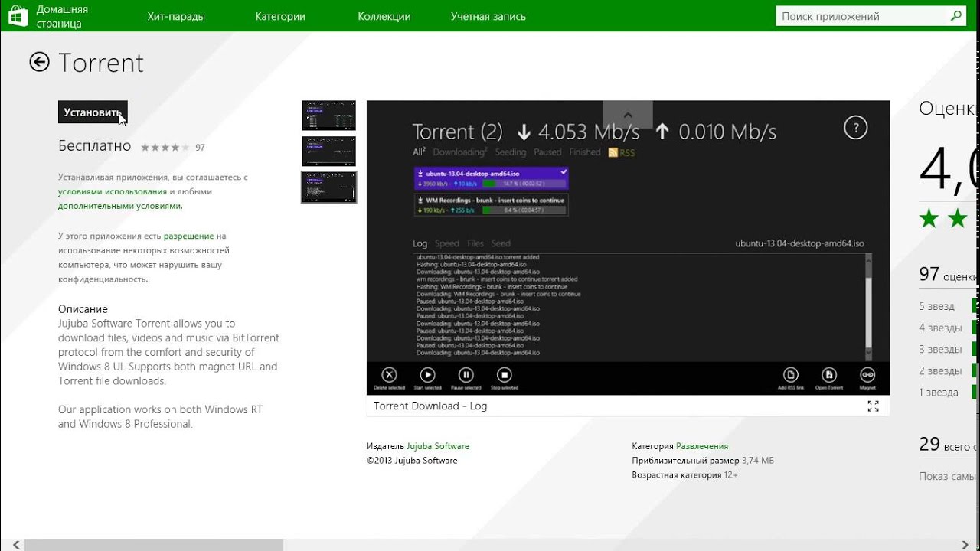Go back using the circled arrow icon
The height and width of the screenshot is (551, 980).
pos(39,62)
